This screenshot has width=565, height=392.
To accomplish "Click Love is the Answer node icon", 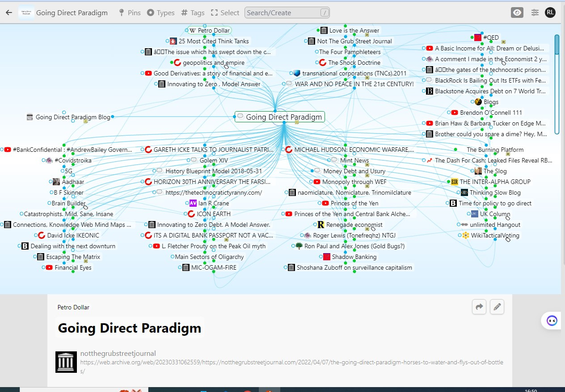I will [x=324, y=30].
